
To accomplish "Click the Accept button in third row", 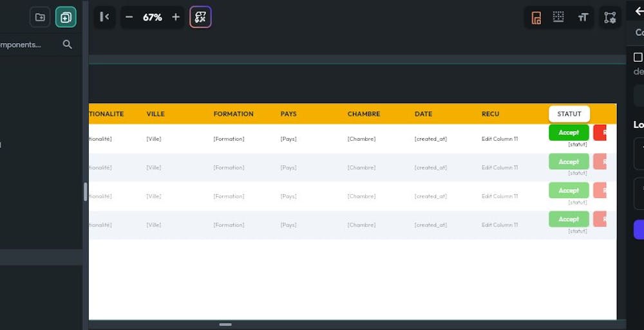I will (x=569, y=190).
